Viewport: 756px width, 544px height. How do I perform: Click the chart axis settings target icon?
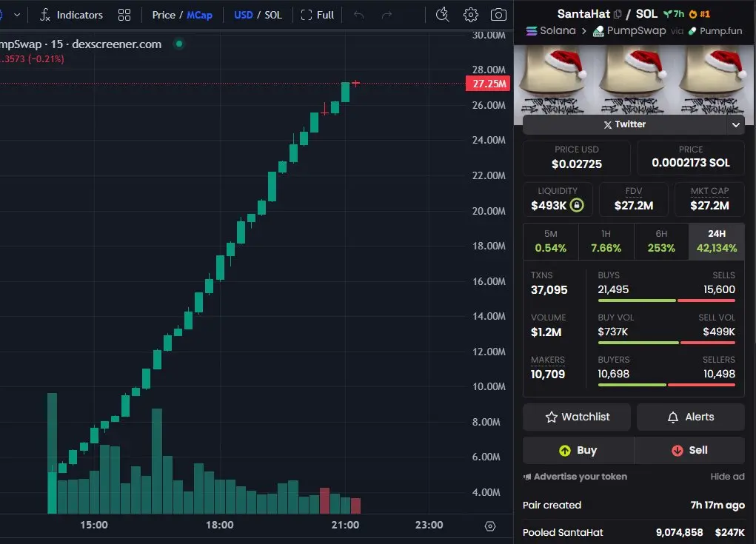[x=490, y=526]
